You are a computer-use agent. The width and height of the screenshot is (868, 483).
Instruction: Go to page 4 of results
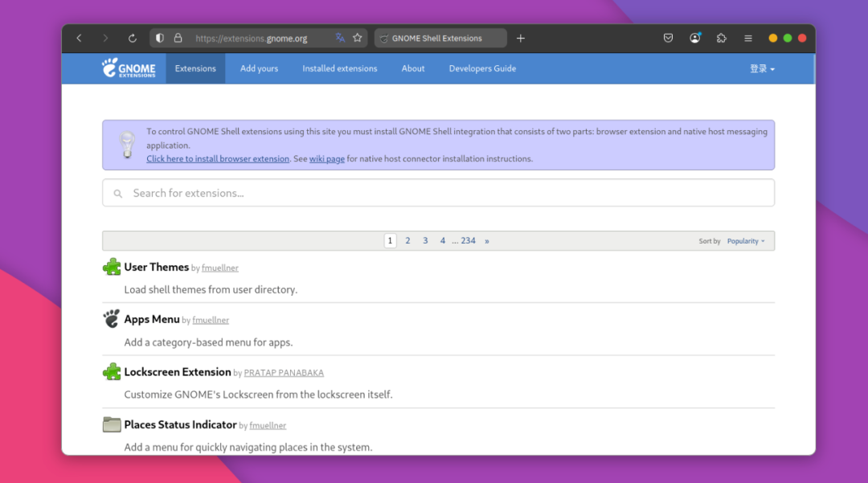442,240
